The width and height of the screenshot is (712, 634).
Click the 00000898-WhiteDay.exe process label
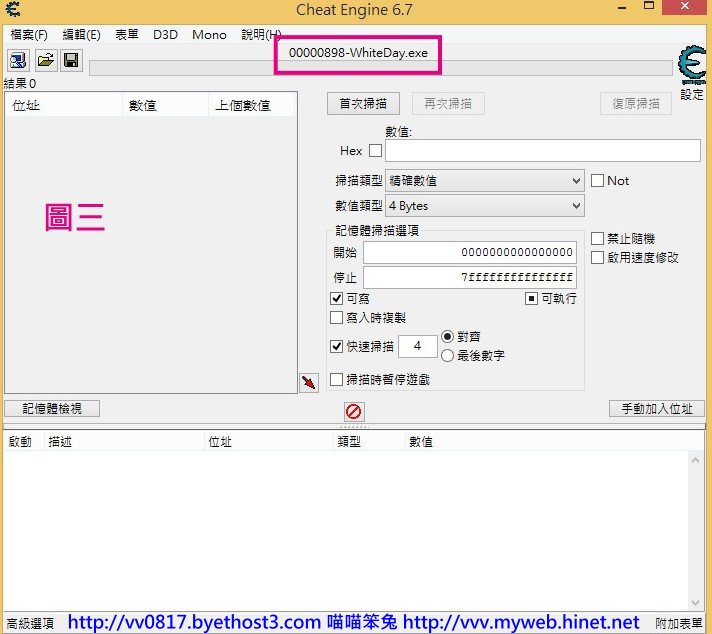click(358, 53)
